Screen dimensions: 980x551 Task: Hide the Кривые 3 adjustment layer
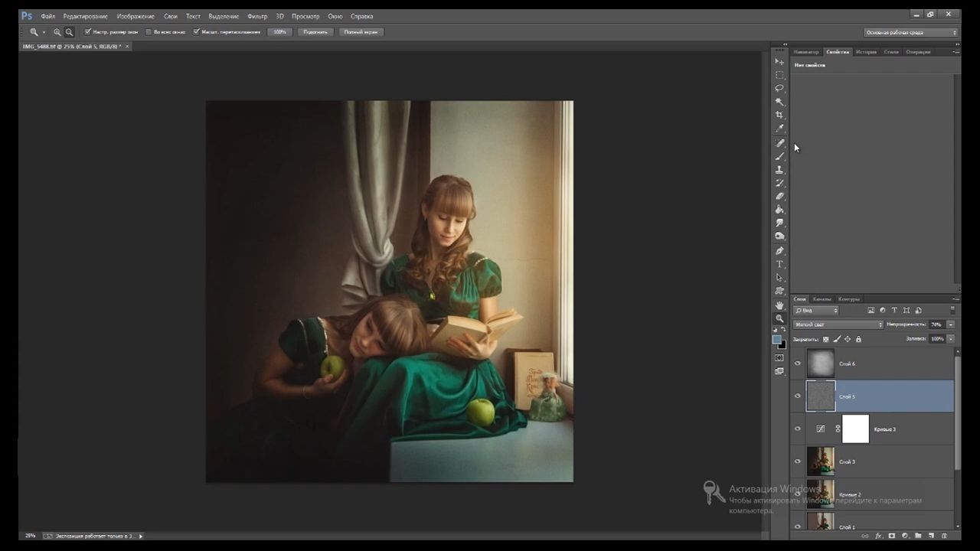click(x=798, y=429)
